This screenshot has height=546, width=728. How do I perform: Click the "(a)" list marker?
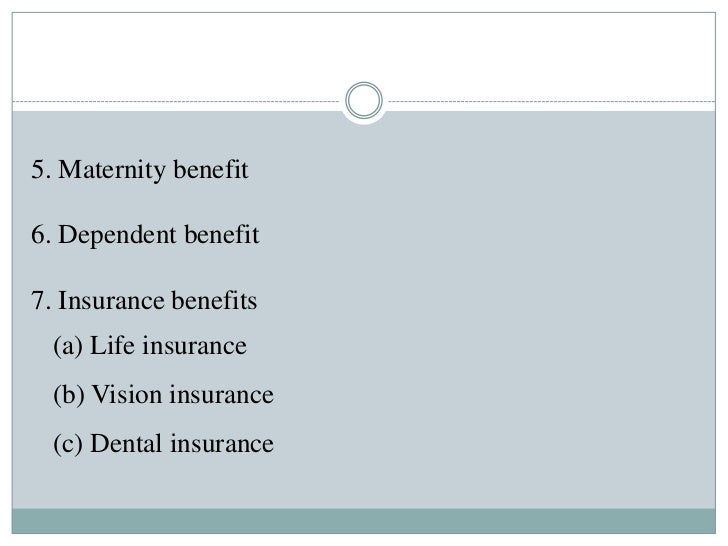tap(68, 346)
